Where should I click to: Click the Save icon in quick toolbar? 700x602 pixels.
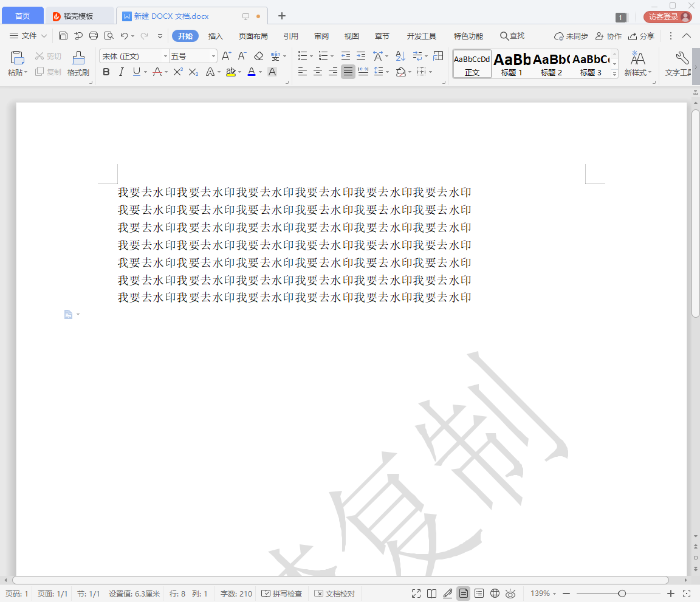(x=63, y=36)
